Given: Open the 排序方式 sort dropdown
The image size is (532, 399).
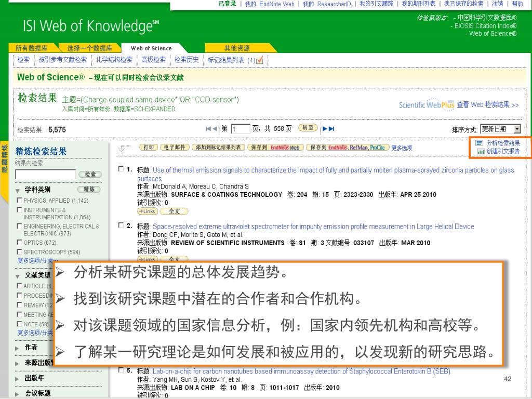Looking at the screenshot, I should tap(500, 129).
